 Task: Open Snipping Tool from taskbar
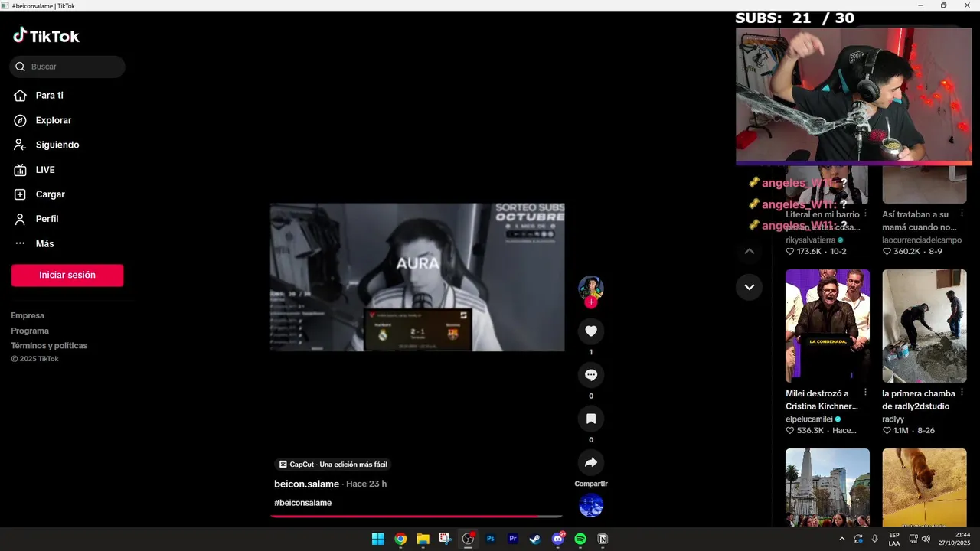click(445, 539)
